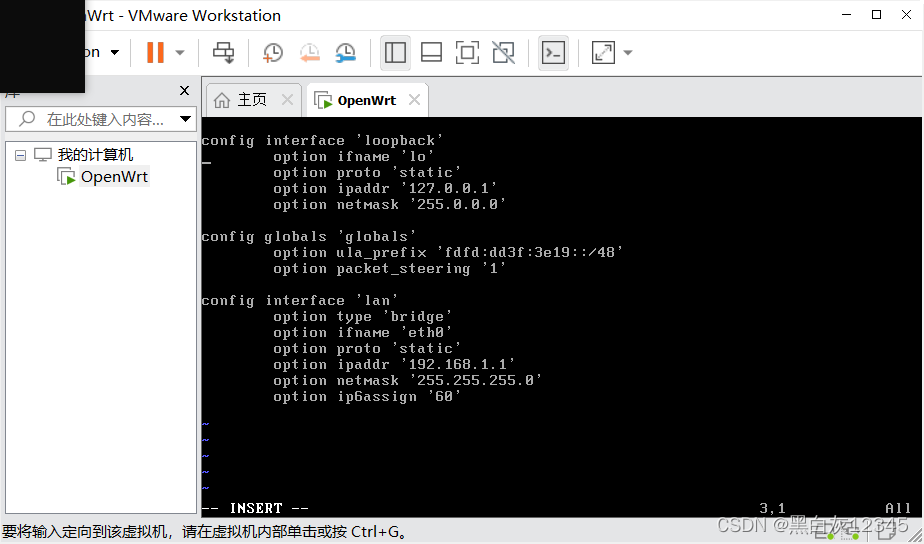This screenshot has height=544, width=924.
Task: Open the dropdown arrow next to the pause button
Action: [x=180, y=52]
